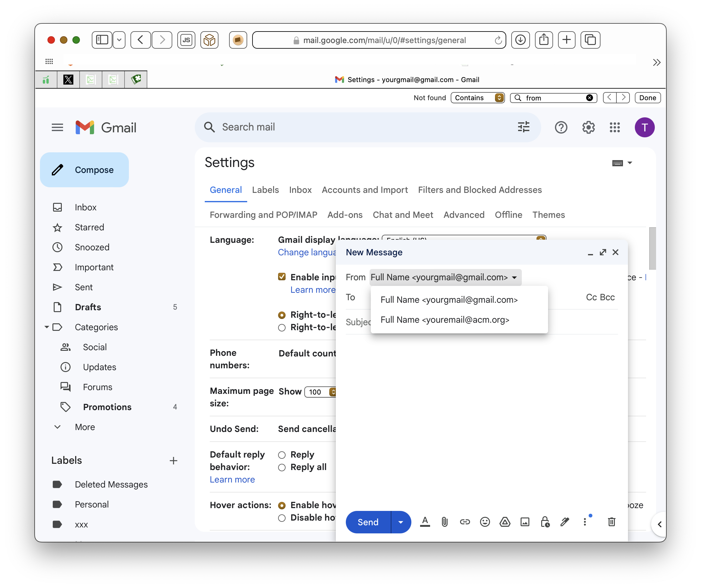Open Safari downloads icon
The image size is (701, 588).
520,40
